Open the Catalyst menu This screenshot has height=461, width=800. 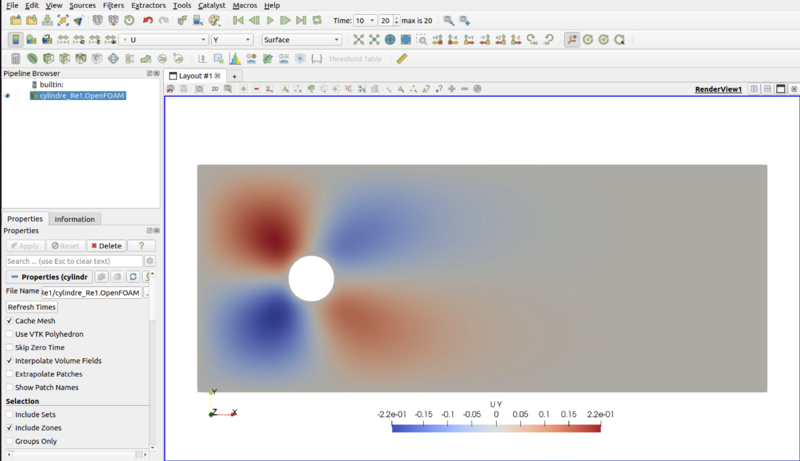click(x=212, y=5)
